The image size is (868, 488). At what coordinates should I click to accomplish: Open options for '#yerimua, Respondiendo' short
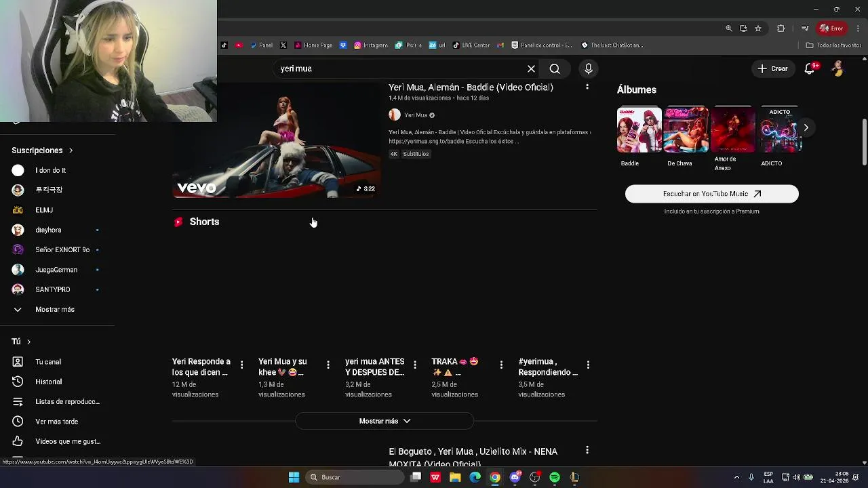588,365
